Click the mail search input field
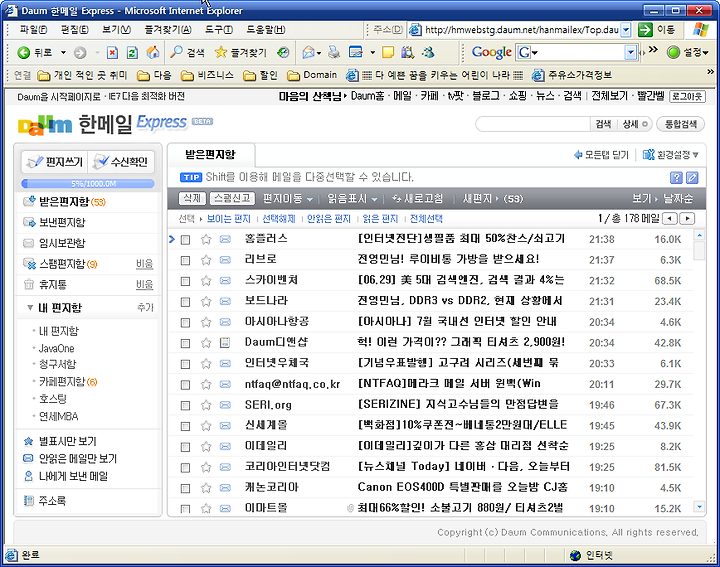 534,124
